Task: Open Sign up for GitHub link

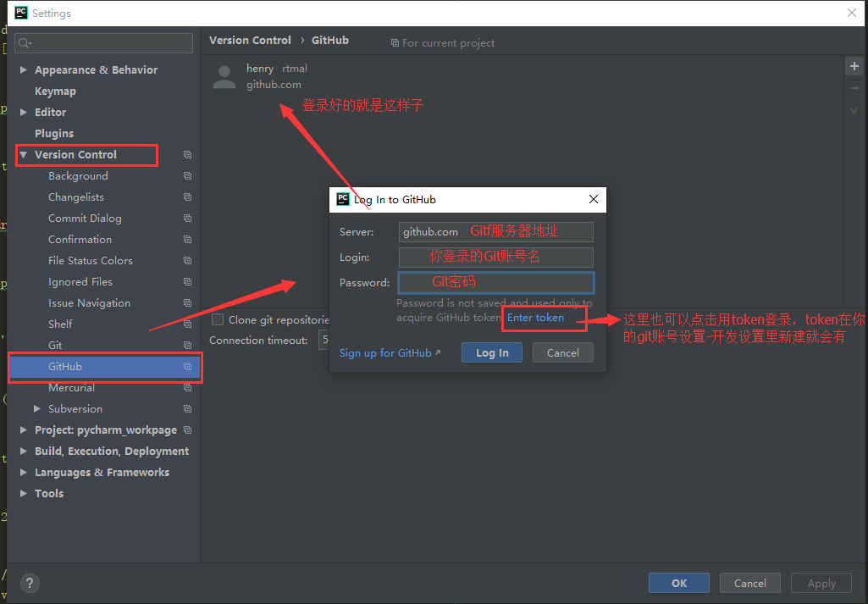Action: pos(390,352)
